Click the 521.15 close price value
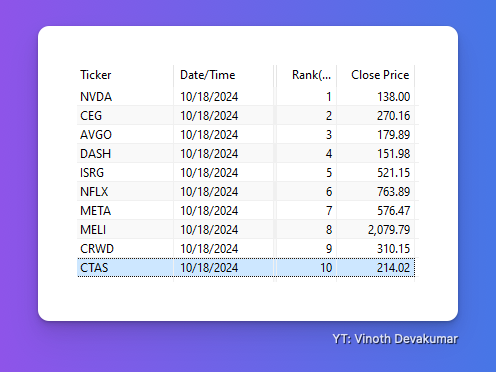 point(393,173)
